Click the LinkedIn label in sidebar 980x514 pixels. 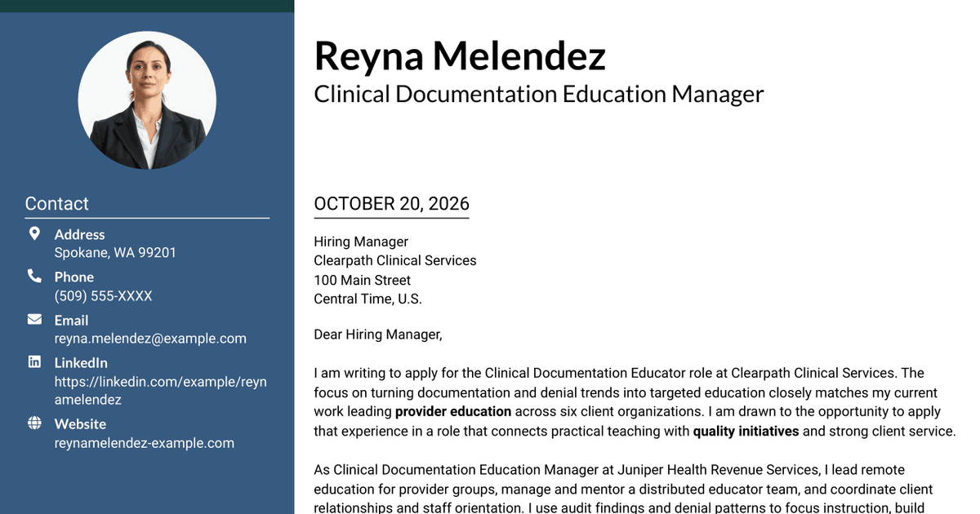pos(81,362)
